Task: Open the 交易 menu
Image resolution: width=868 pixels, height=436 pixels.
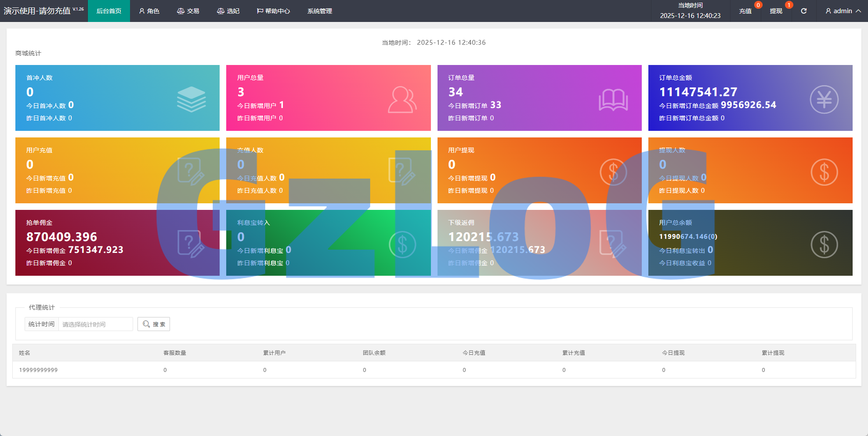Action: pos(188,11)
